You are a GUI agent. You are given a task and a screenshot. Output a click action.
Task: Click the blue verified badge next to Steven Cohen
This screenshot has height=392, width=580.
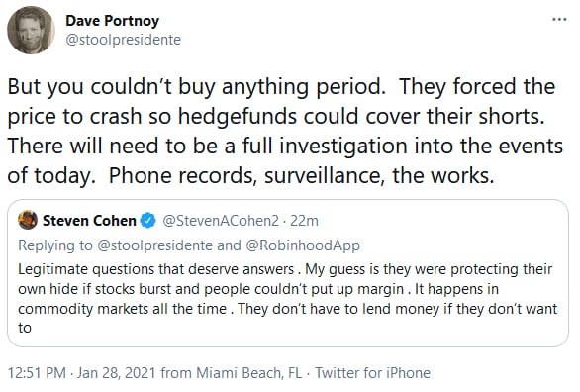147,221
